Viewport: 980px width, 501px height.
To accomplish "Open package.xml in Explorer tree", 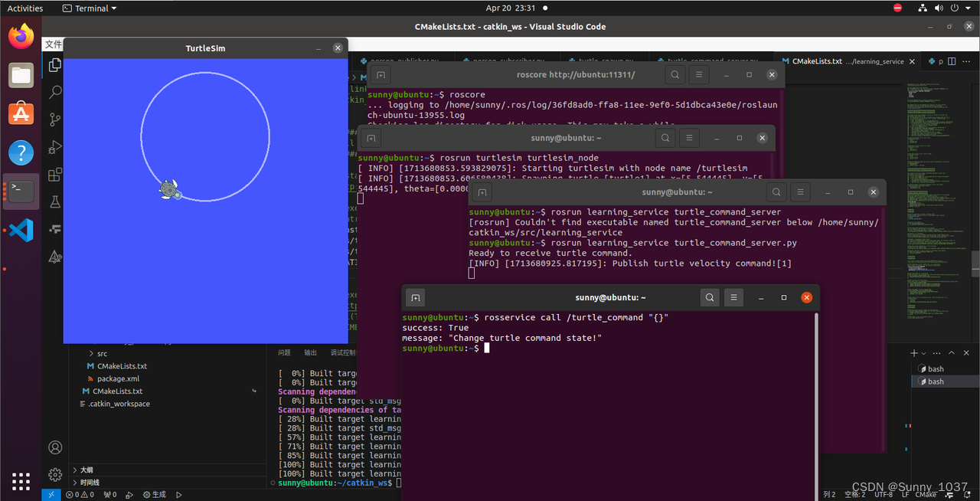I will point(118,378).
